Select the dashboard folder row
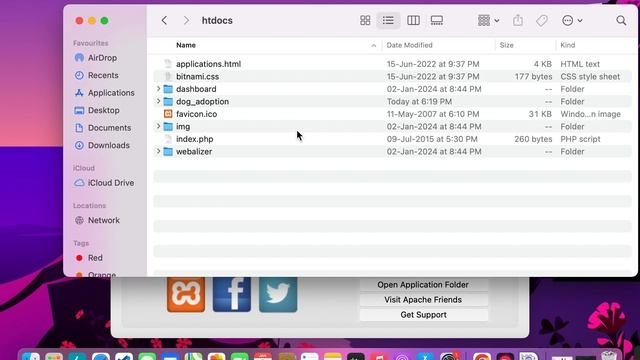Viewport: 640px width, 360px height. pyautogui.click(x=393, y=89)
